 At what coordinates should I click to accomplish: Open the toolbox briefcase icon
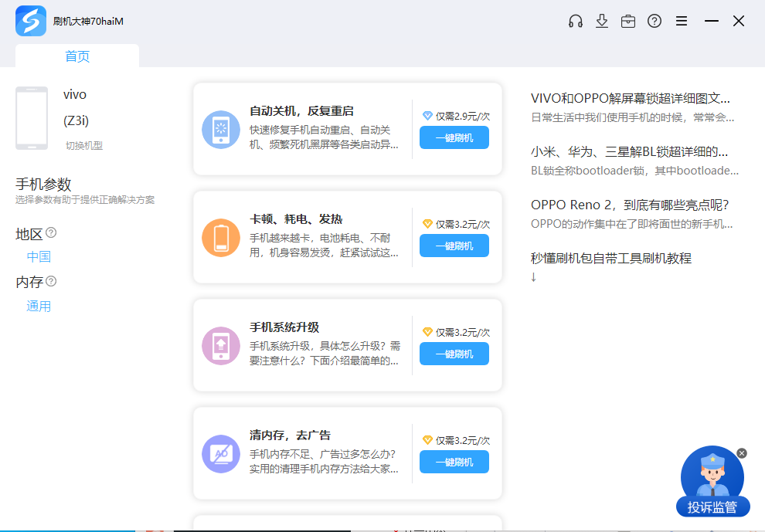point(628,21)
